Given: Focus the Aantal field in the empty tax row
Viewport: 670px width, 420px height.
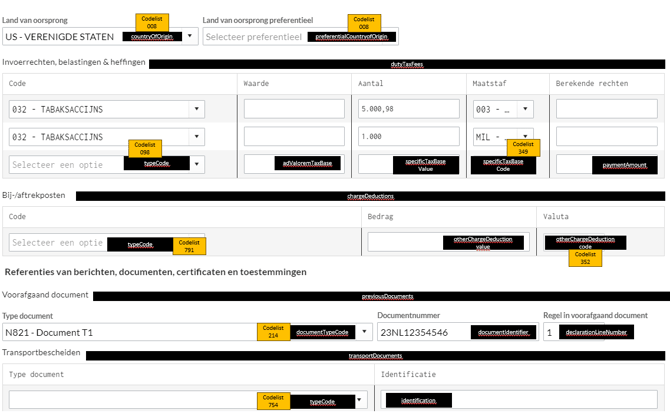Looking at the screenshot, I should pos(408,164).
